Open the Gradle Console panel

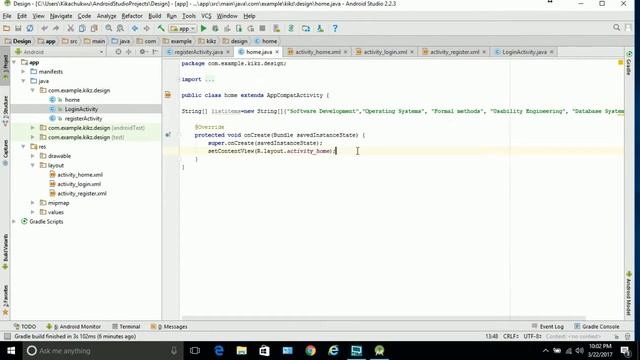(x=597, y=327)
